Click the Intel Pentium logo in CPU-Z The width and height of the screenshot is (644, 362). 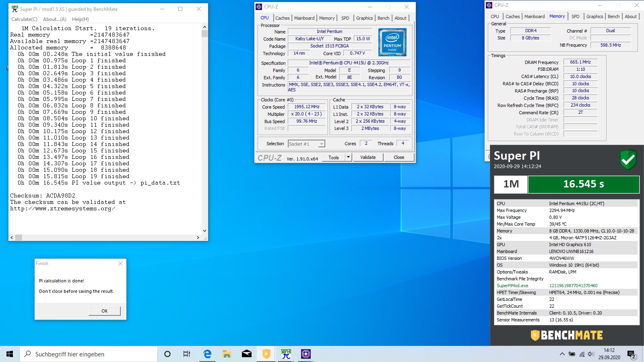(x=392, y=42)
